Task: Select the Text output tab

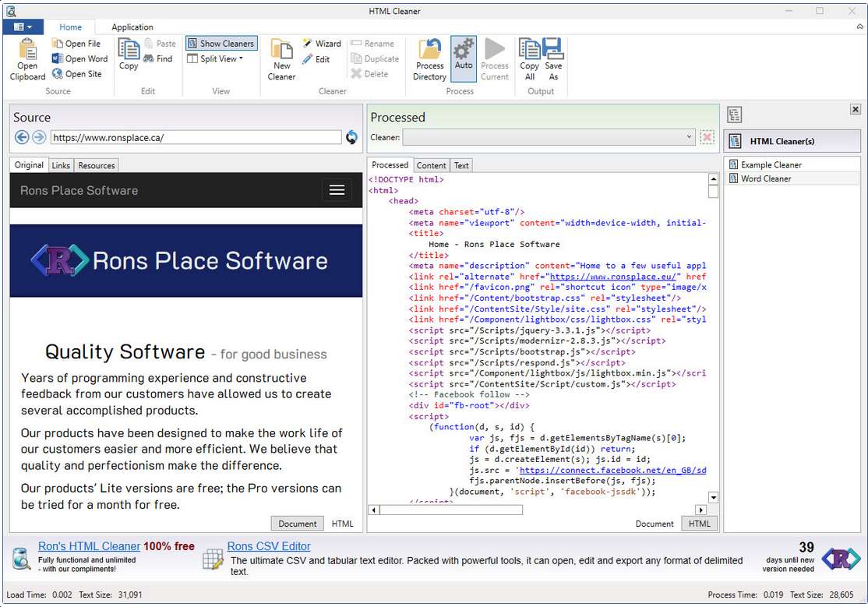Action: coord(461,166)
